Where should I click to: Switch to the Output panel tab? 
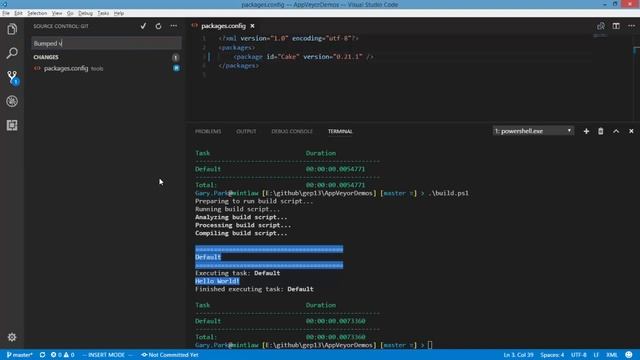[246, 131]
